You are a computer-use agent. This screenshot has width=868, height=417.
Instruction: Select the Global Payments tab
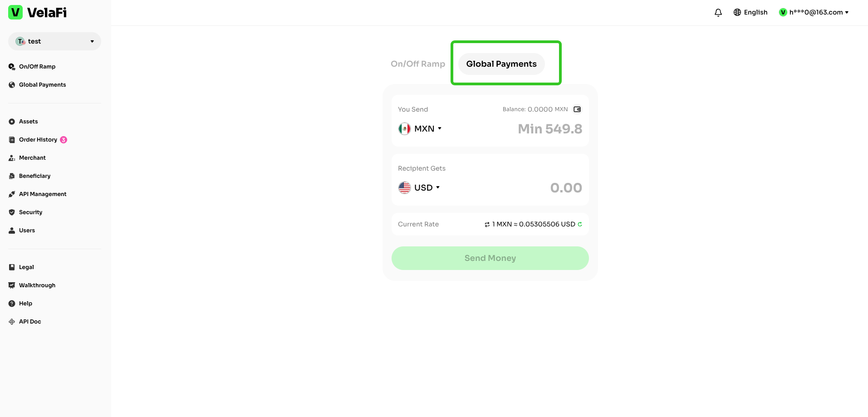pos(501,64)
